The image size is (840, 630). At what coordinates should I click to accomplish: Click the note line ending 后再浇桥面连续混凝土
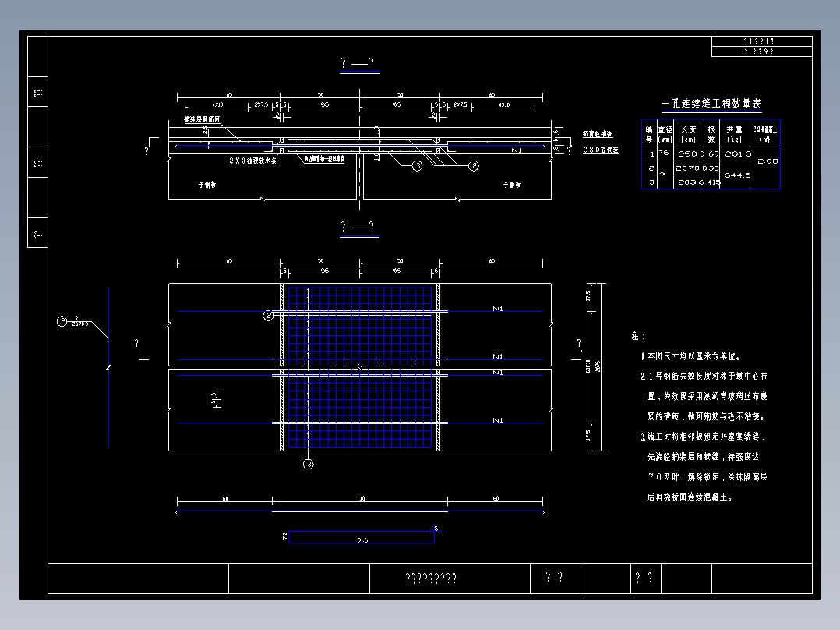(x=690, y=497)
